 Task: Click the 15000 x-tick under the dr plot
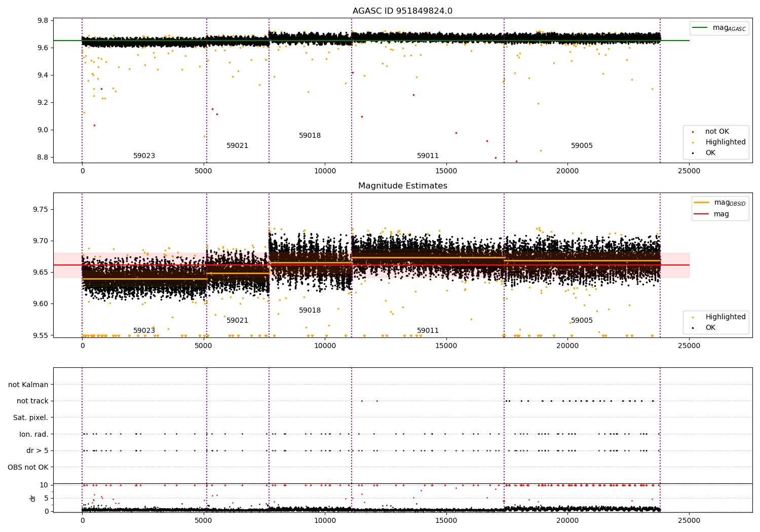click(446, 520)
